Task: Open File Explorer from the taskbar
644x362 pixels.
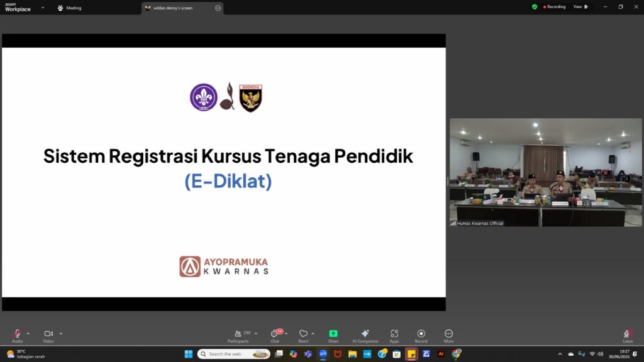Action: click(352, 354)
